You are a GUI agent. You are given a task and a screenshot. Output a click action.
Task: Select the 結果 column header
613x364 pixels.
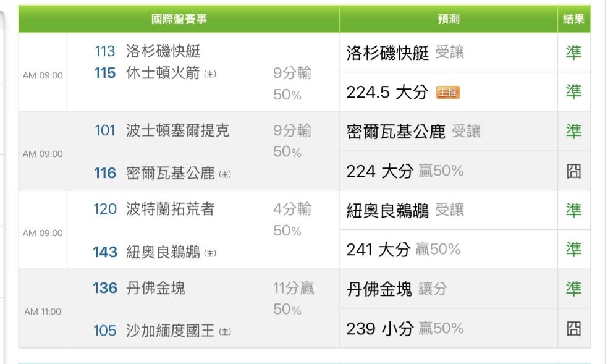coord(573,19)
